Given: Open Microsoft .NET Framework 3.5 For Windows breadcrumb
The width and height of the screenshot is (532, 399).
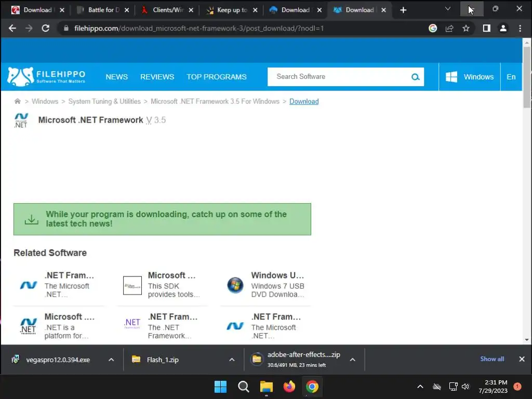Looking at the screenshot, I should [x=215, y=101].
